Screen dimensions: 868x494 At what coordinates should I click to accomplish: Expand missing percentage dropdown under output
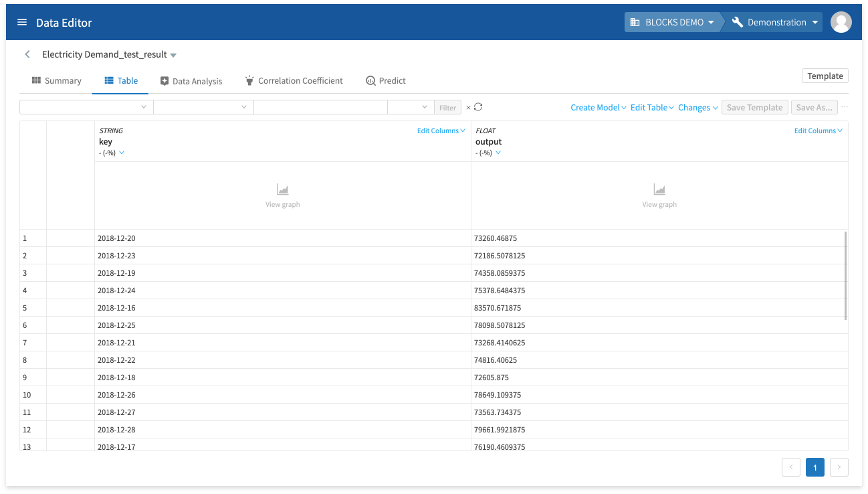(498, 153)
